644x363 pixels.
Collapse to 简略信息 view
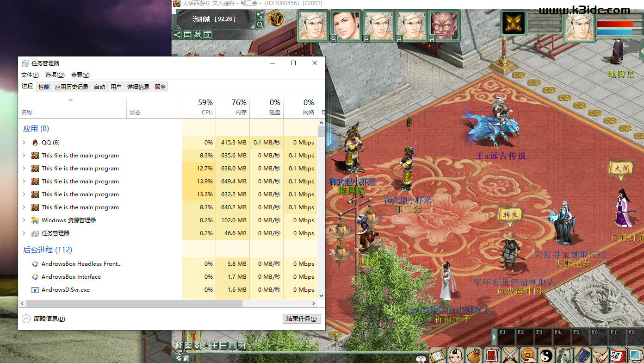click(x=44, y=319)
